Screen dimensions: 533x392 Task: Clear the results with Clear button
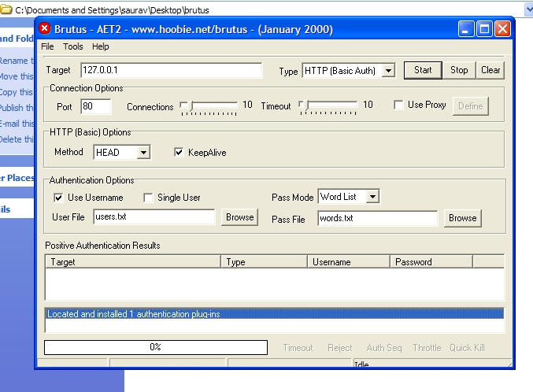[x=490, y=70]
